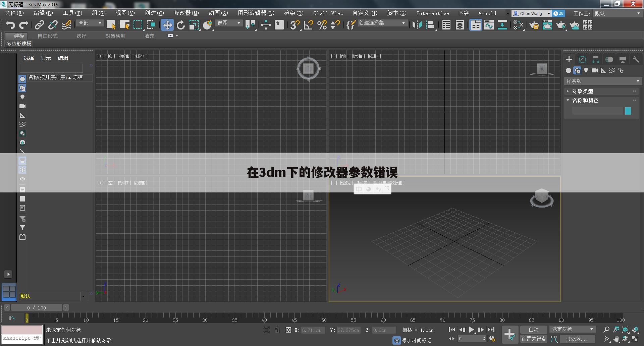Screen dimensions: 644x346
Task: Switch to the Hierarchy panel tab
Action: click(596, 59)
